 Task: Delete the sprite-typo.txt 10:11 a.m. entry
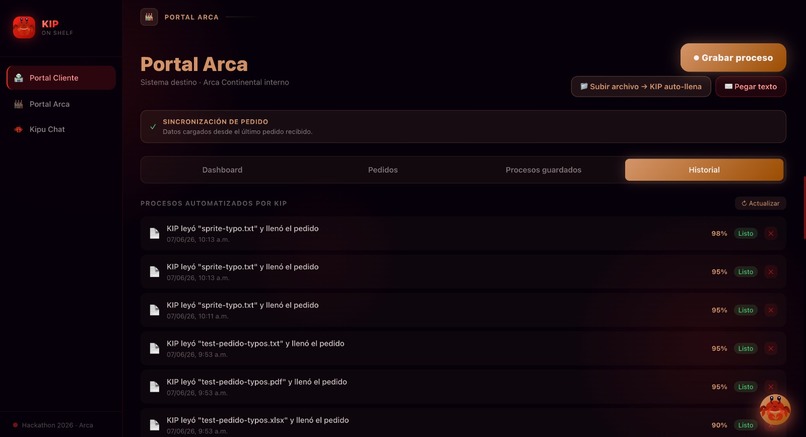pyautogui.click(x=771, y=310)
